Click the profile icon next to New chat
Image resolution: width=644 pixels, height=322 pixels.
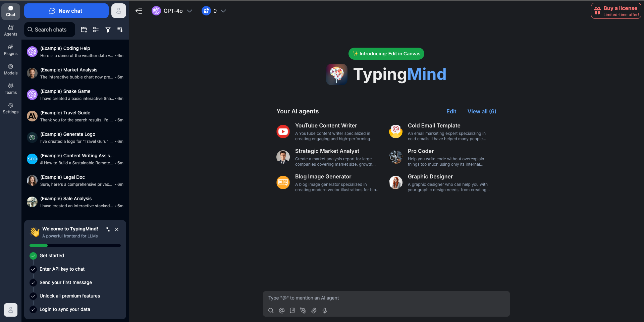coord(119,11)
